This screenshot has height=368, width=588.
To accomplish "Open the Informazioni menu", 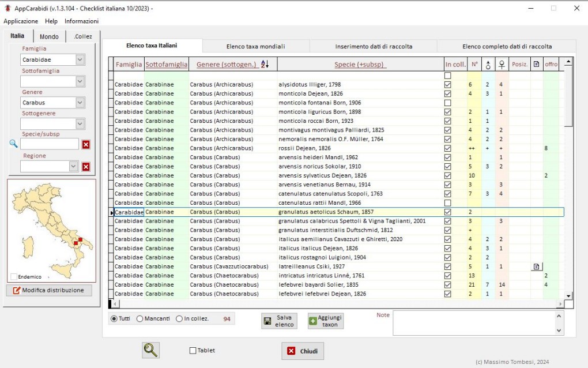I will pos(81,21).
